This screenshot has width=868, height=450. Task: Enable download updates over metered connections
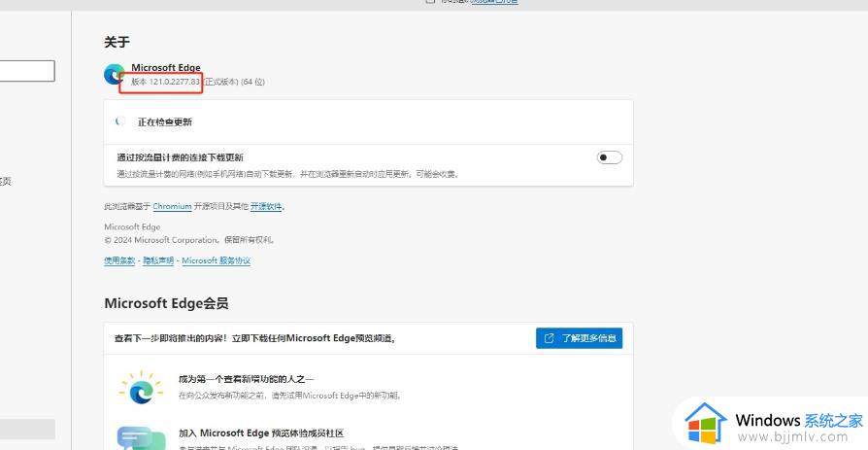click(609, 157)
